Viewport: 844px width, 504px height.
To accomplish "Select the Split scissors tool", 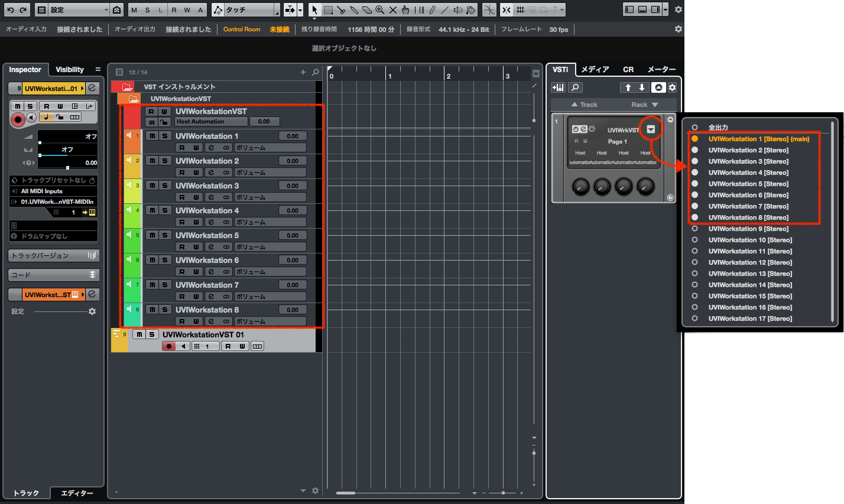I will point(341,10).
